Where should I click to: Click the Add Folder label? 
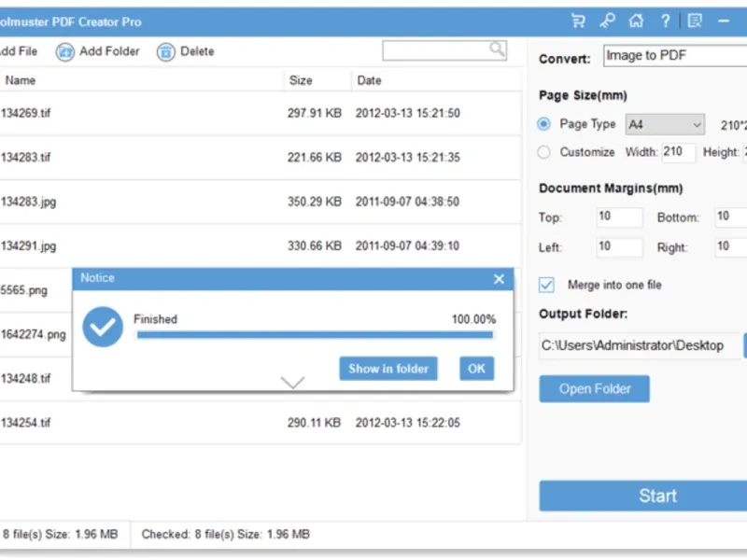point(109,51)
